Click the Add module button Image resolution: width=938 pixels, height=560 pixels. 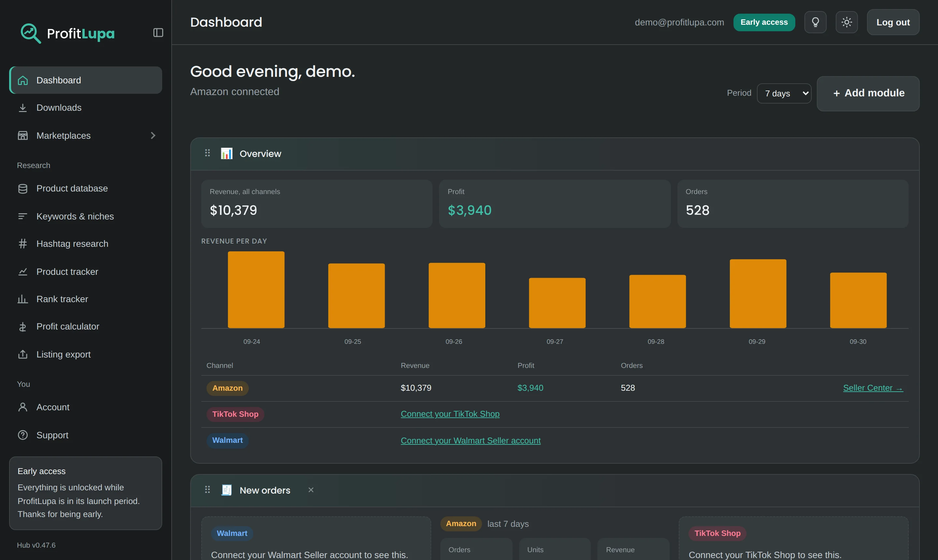click(x=868, y=93)
